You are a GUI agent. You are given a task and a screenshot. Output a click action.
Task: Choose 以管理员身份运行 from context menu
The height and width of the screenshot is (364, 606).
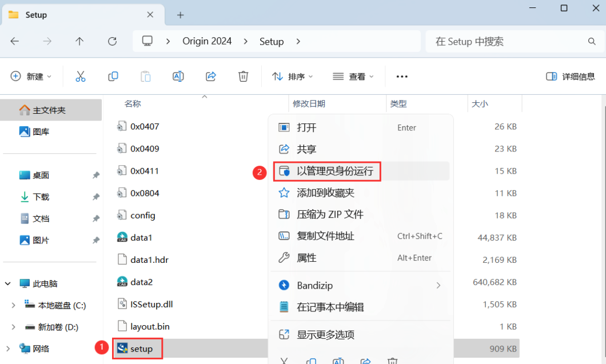point(361,171)
